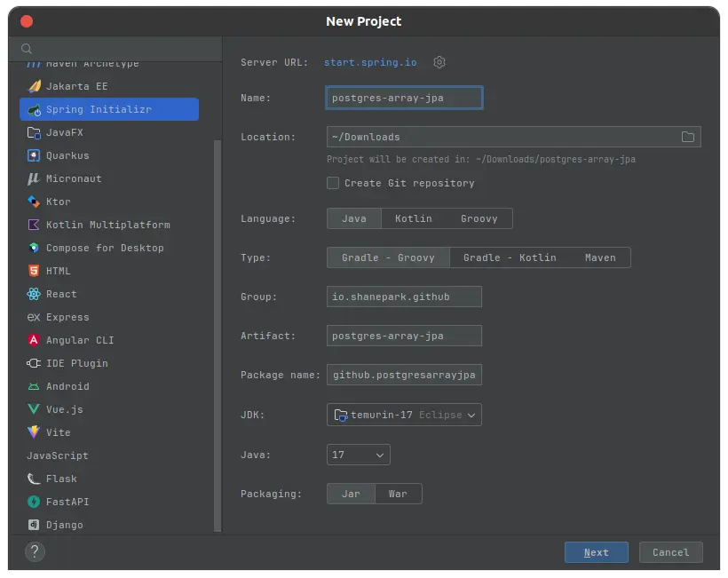Viewport: 728px width, 578px height.
Task: Select Micronaut generator in list
Action: [109, 178]
